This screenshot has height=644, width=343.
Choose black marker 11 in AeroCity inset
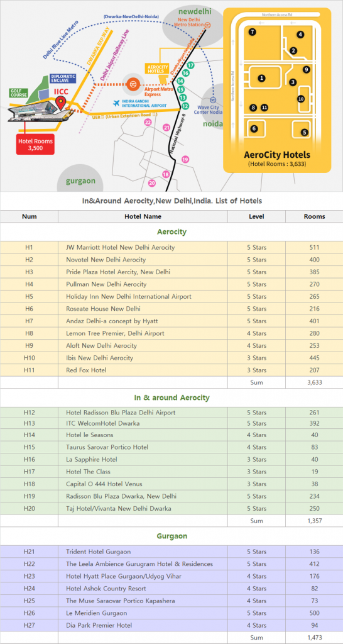pos(264,108)
